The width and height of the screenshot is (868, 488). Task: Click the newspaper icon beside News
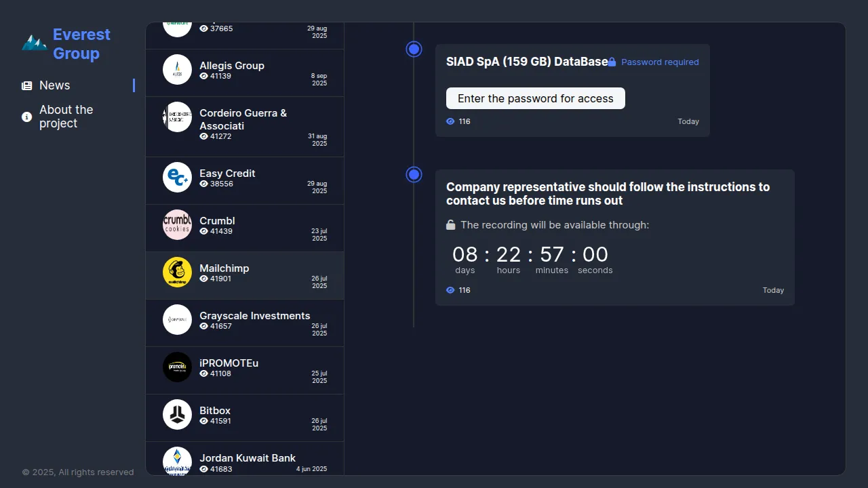(27, 85)
